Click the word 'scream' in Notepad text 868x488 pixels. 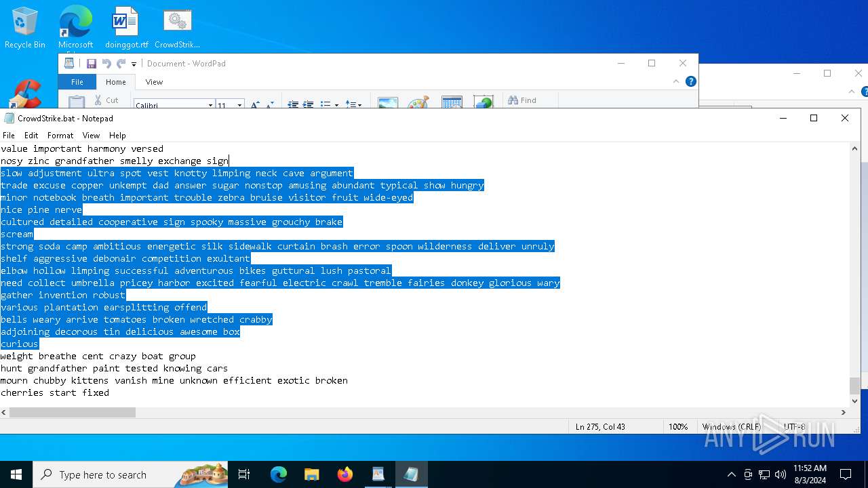coord(17,234)
